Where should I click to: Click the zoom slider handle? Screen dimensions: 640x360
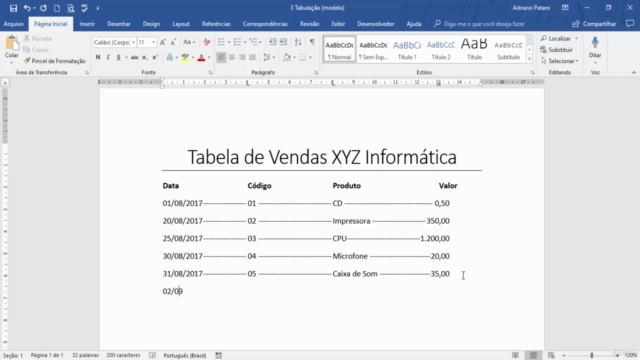pos(591,356)
